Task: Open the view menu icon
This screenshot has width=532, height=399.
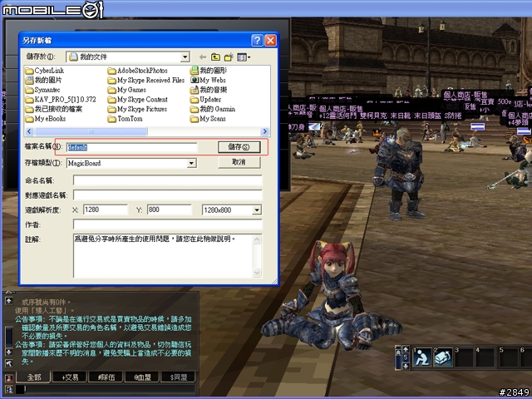Action: click(x=244, y=57)
